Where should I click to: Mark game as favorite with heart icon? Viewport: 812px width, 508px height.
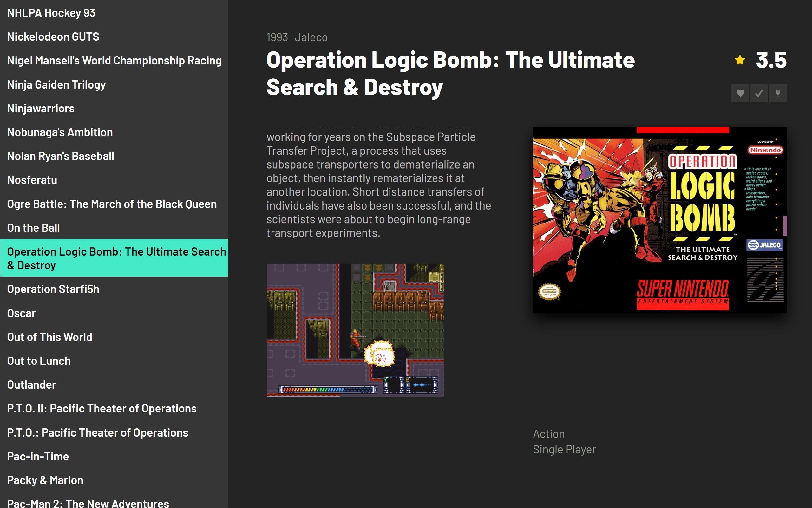pyautogui.click(x=740, y=93)
